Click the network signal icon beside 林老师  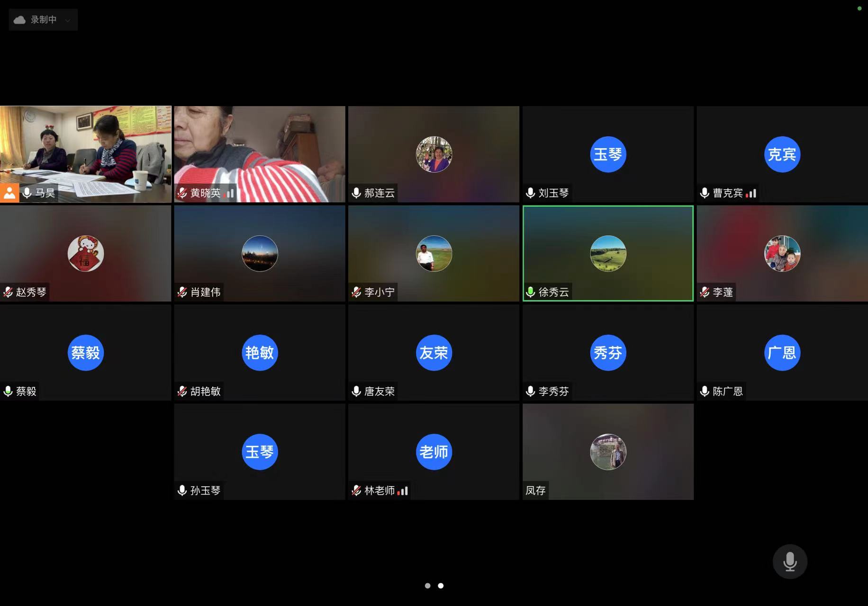click(x=402, y=490)
